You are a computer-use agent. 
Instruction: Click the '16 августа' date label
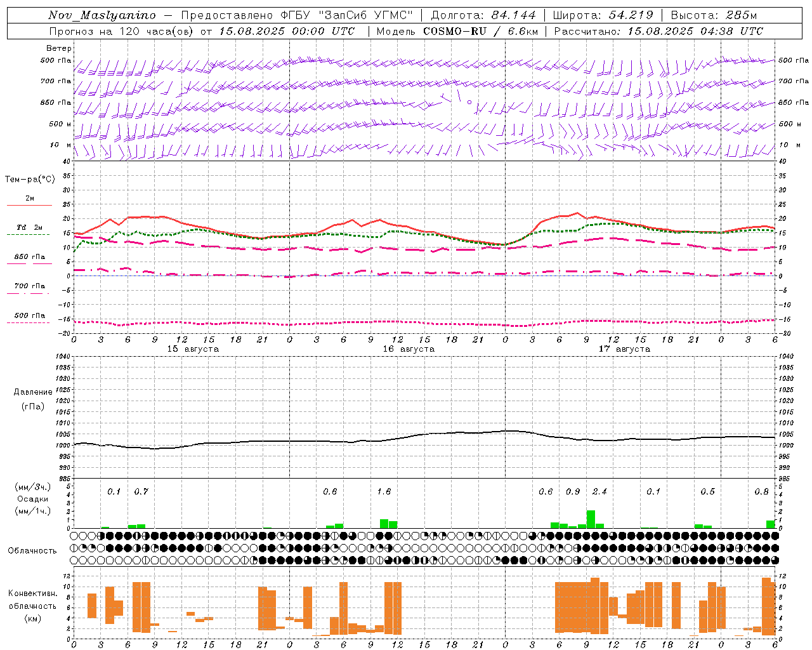click(409, 349)
